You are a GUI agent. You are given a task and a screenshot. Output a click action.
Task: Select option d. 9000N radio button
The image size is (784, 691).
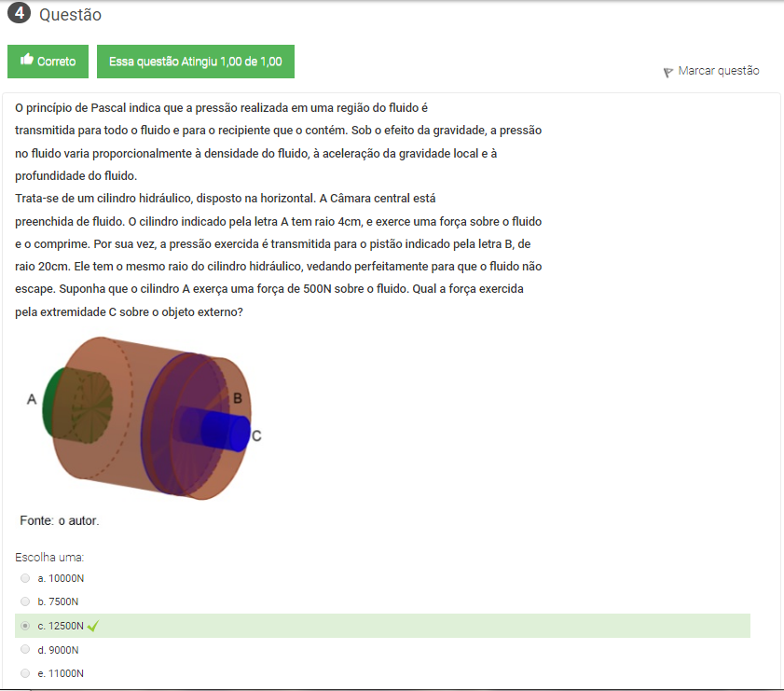25,649
